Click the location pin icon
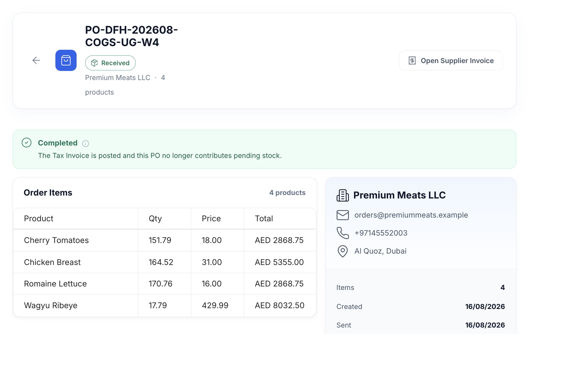This screenshot has width=588, height=371. [343, 251]
